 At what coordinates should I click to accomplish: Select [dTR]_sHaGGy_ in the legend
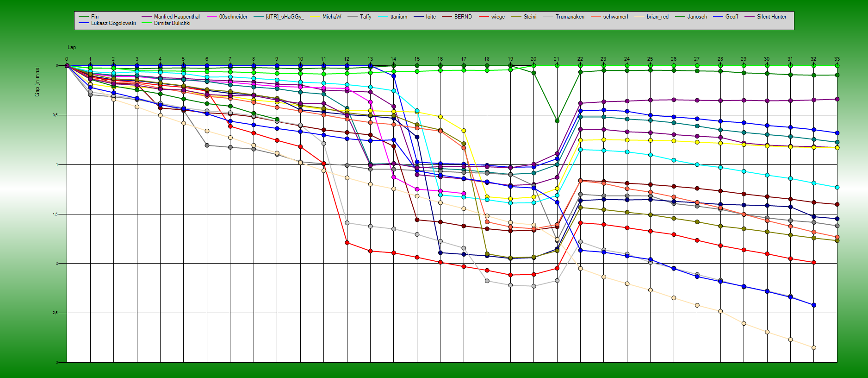(x=285, y=17)
